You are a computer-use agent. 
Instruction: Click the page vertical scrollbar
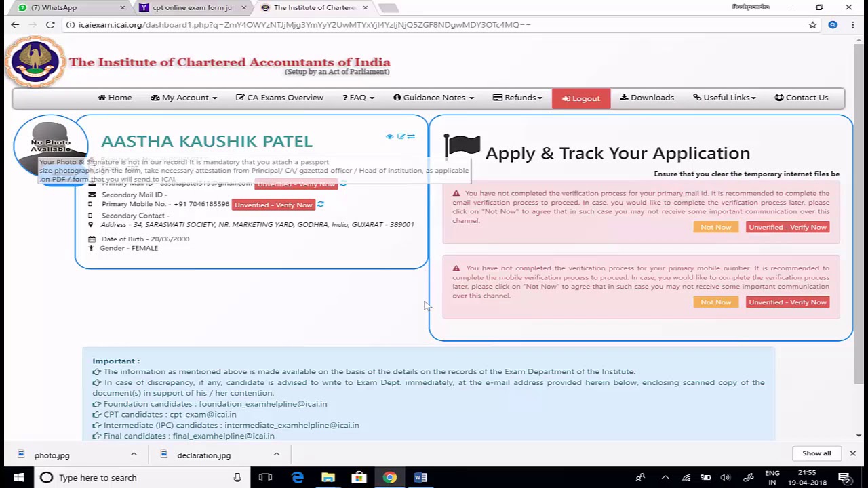click(859, 203)
